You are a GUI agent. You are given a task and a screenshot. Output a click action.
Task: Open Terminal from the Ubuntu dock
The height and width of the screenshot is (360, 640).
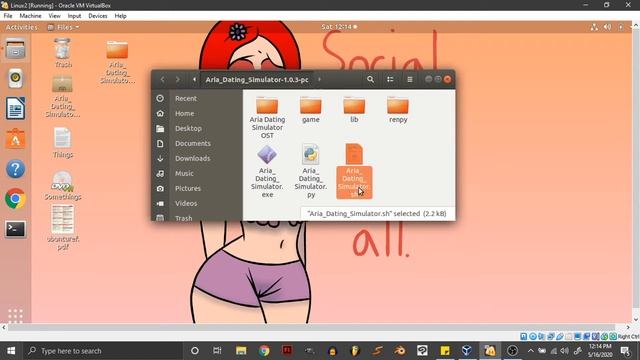click(16, 229)
